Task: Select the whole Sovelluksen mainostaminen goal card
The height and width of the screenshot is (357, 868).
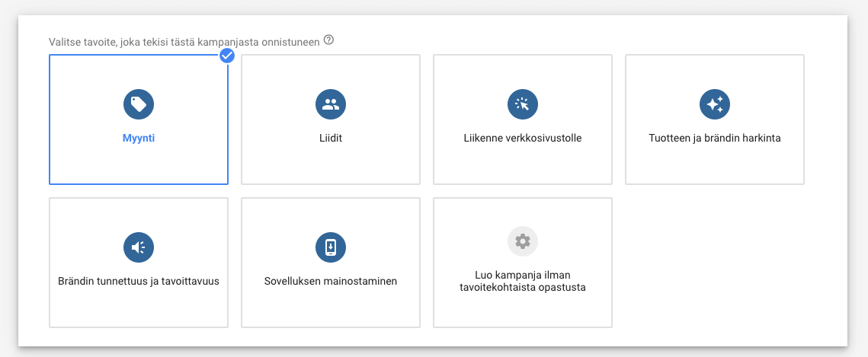Action: 331,308
